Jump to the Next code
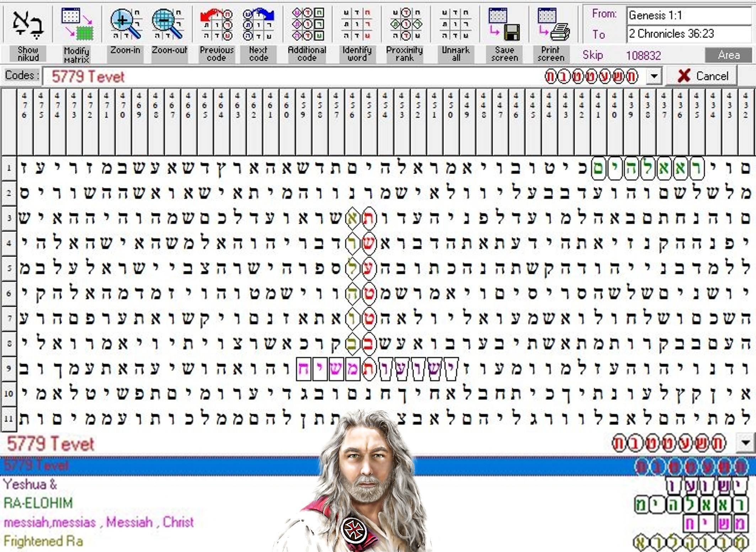 click(258, 24)
